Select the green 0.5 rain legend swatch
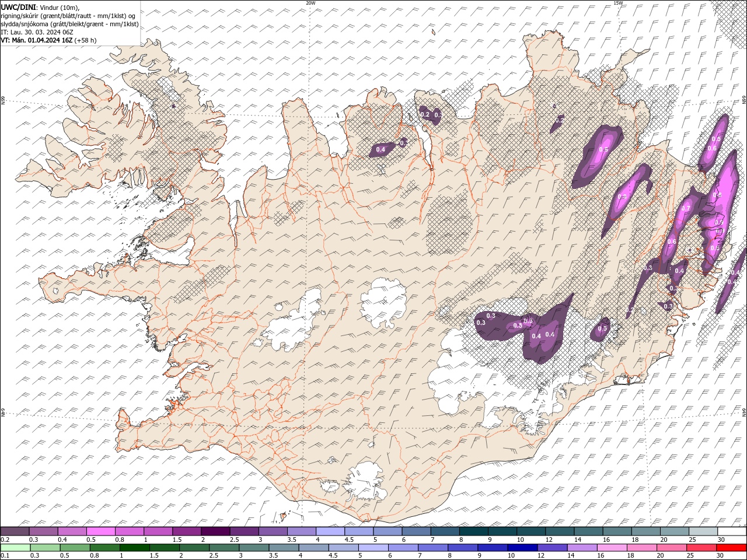The image size is (747, 560). coord(75,548)
